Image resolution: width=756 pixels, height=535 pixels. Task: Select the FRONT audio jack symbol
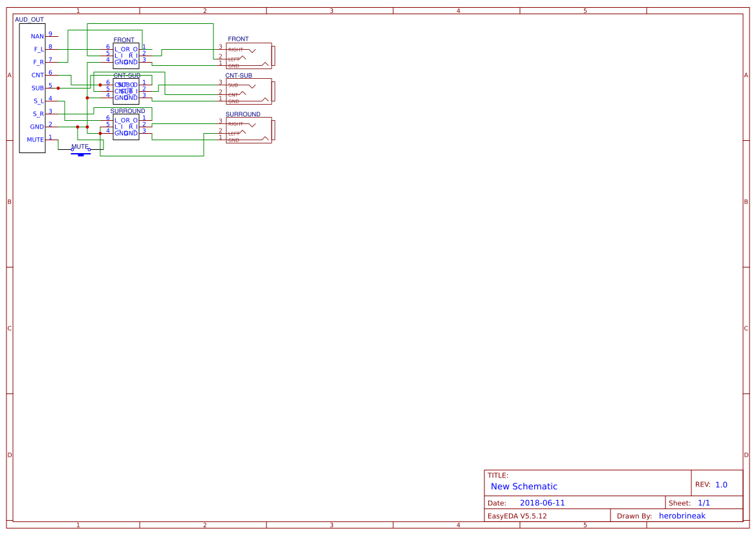click(250, 56)
